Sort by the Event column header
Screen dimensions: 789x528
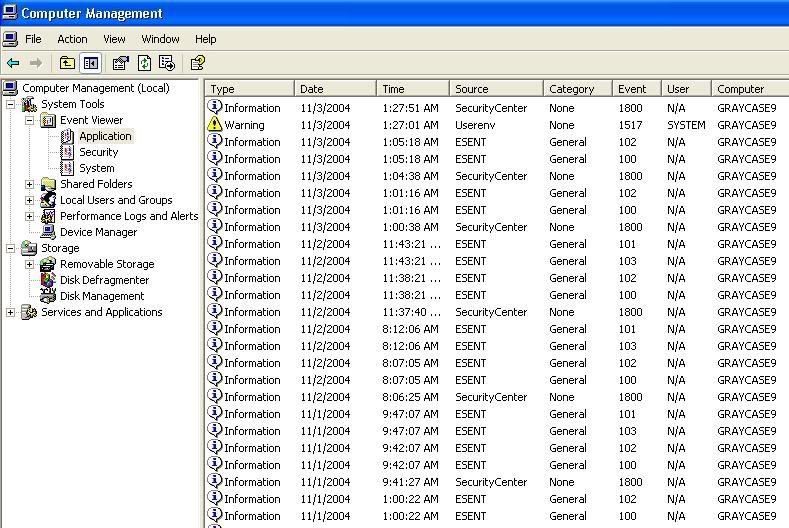click(637, 89)
